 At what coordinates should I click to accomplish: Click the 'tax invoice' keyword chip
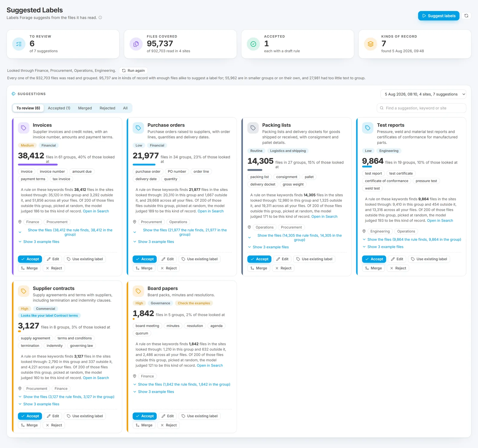pos(61,179)
